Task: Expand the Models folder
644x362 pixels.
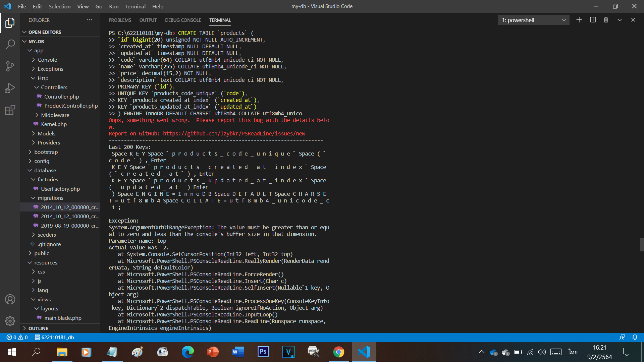Action: (46, 133)
